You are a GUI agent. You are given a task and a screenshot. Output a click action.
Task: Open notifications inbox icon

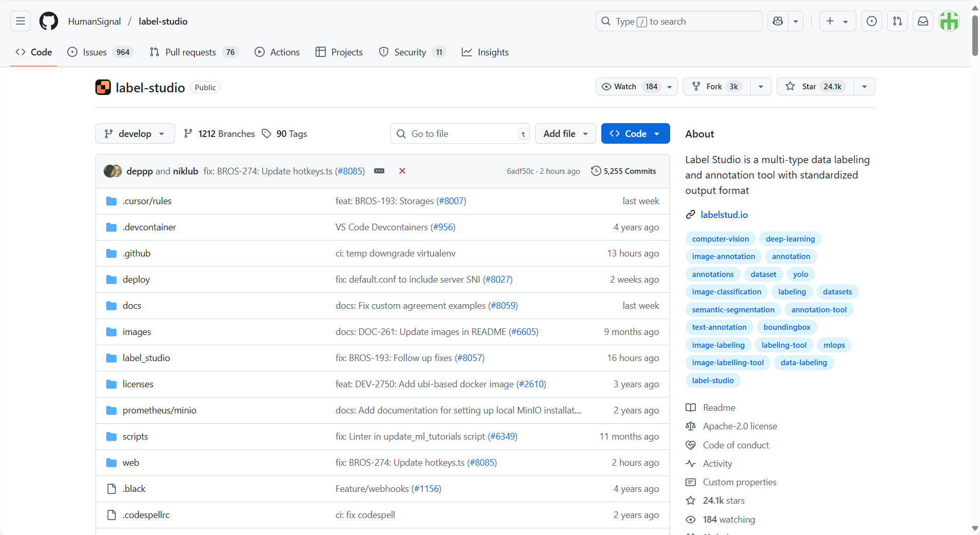click(923, 21)
